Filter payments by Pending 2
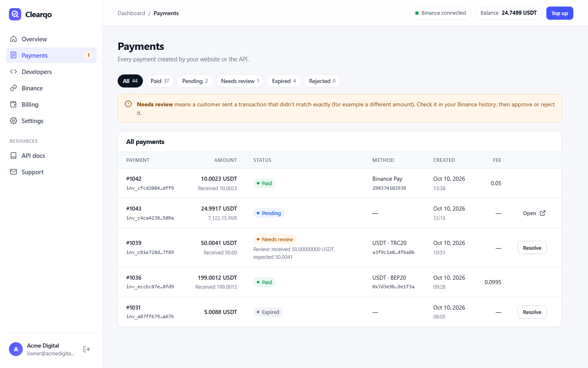Image resolution: width=588 pixels, height=368 pixels. point(195,81)
